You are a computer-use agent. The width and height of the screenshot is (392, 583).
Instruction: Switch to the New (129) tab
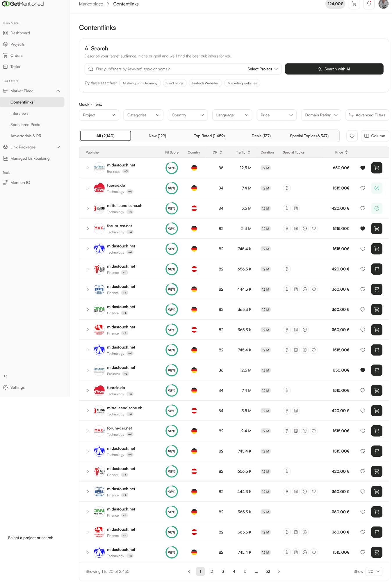[157, 136]
